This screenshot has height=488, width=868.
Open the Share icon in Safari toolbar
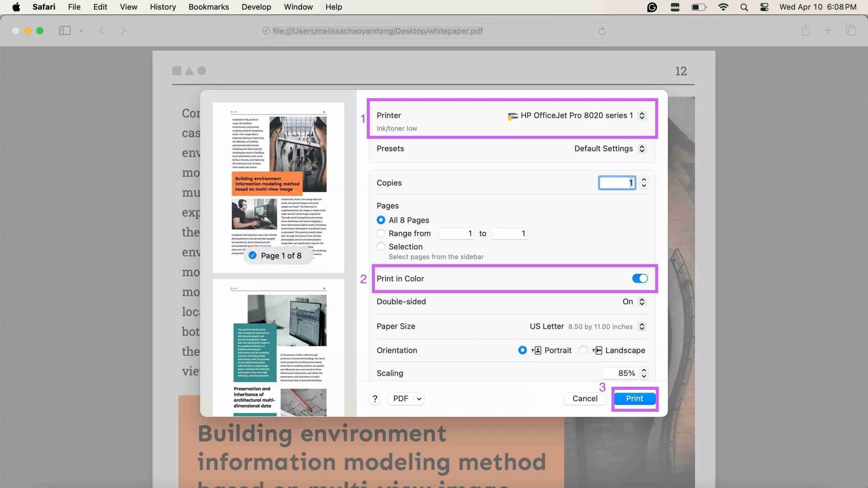(806, 30)
